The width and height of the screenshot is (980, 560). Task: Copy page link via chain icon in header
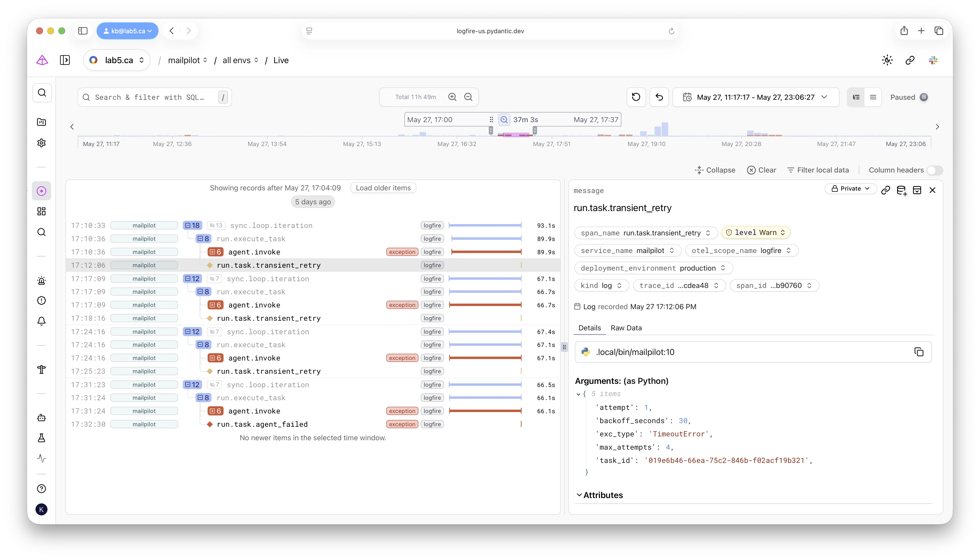pos(910,60)
